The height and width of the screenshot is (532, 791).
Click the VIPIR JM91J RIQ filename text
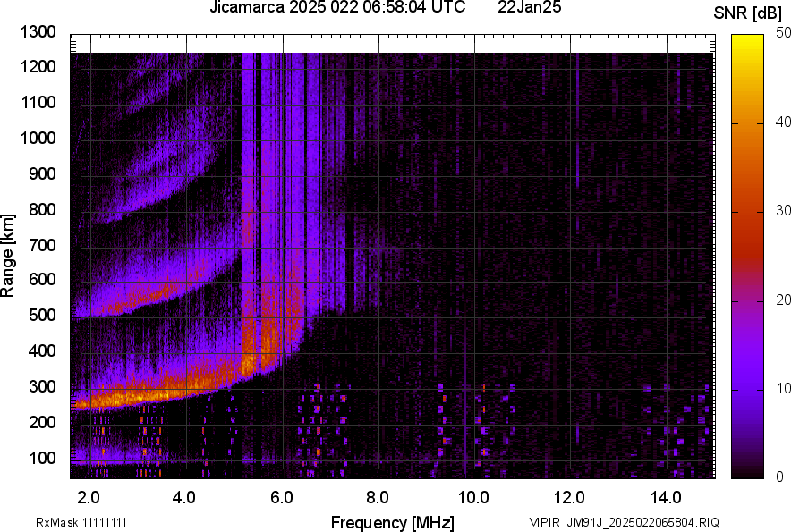624,522
